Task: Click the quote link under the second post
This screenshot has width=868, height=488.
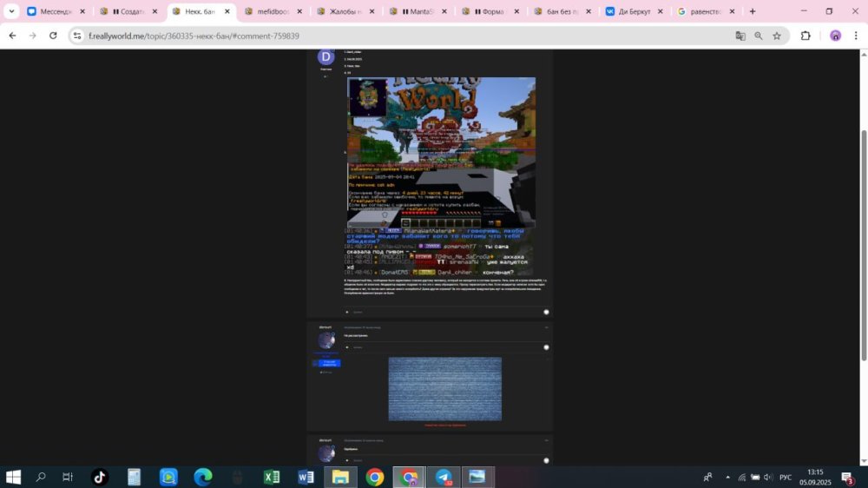Action: (358, 347)
